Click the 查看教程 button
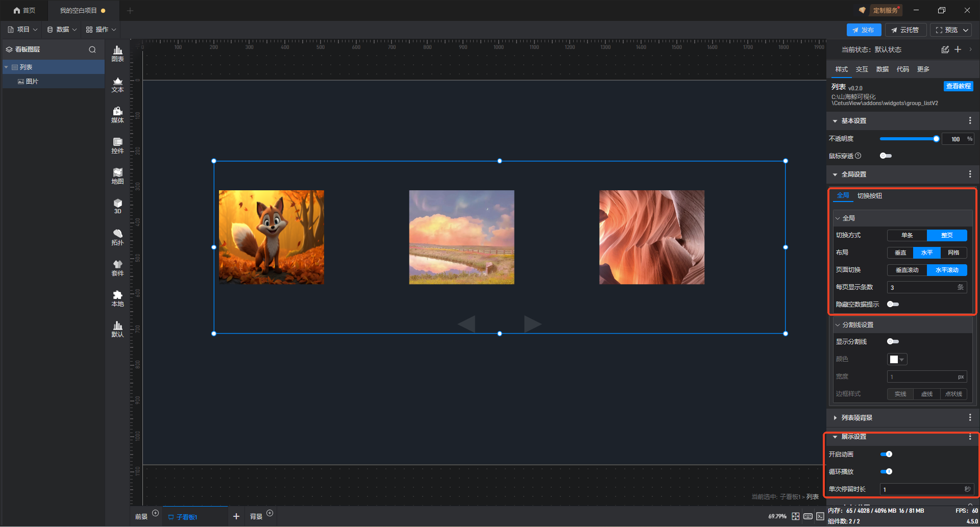This screenshot has height=527, width=980. pyautogui.click(x=958, y=86)
